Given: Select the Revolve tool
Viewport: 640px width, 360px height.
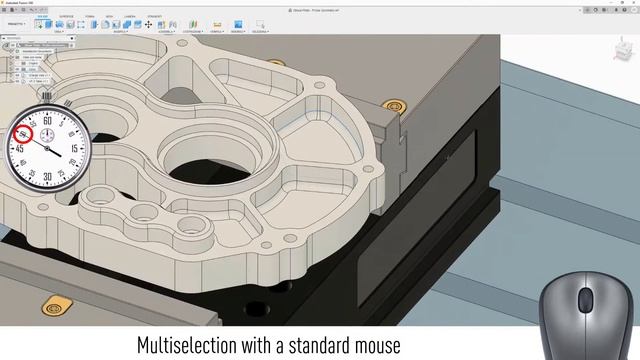Looking at the screenshot, I should click(59, 24).
